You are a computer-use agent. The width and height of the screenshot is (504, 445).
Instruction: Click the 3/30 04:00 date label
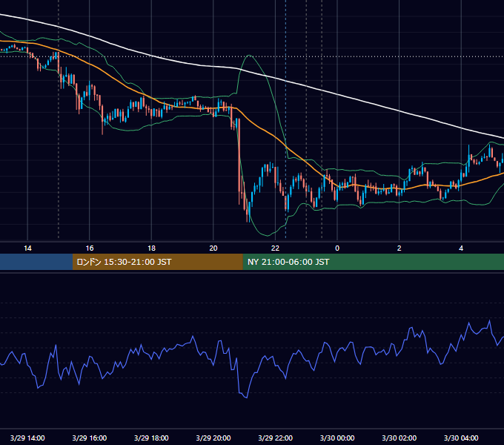click(x=461, y=438)
